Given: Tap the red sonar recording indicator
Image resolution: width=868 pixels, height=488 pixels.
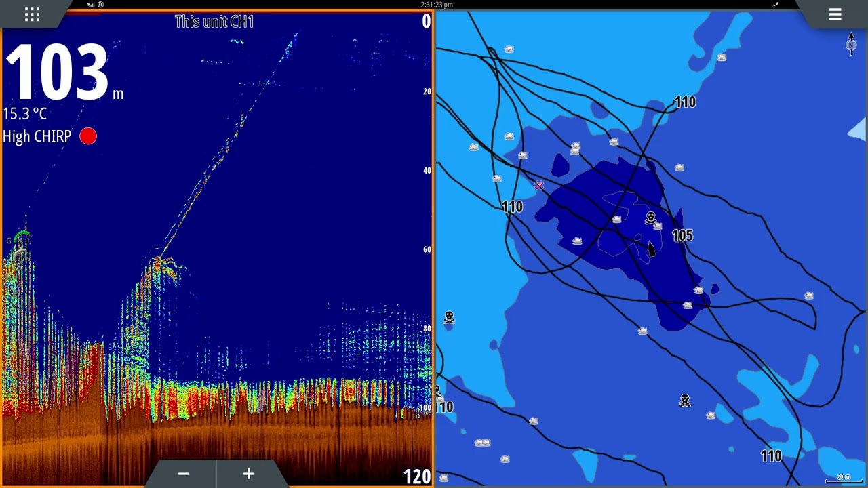Looking at the screenshot, I should (x=88, y=136).
